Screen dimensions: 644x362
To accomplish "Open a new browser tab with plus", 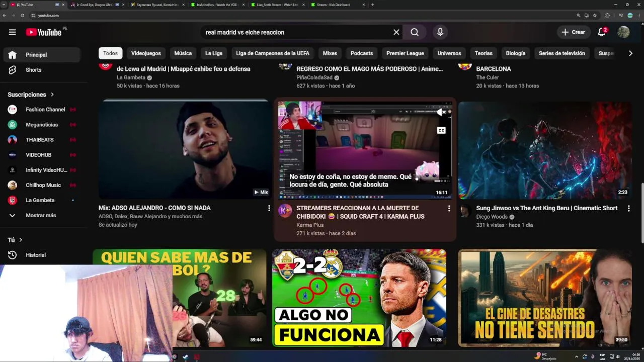I will [x=372, y=5].
